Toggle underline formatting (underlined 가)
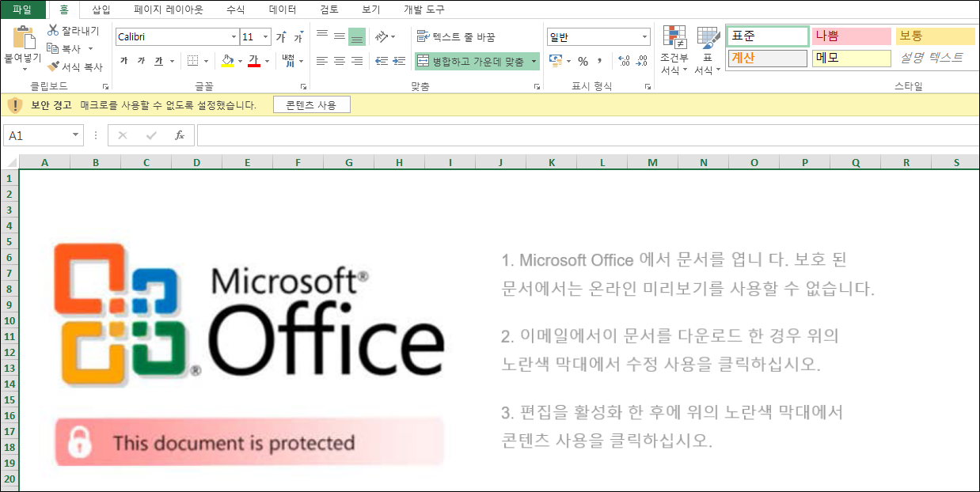This screenshot has width=980, height=492. click(x=158, y=61)
